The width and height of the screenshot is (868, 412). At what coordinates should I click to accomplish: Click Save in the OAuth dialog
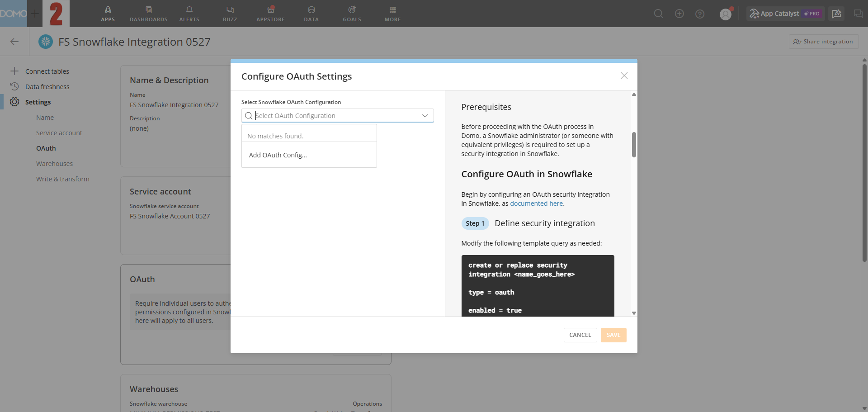[x=613, y=335]
